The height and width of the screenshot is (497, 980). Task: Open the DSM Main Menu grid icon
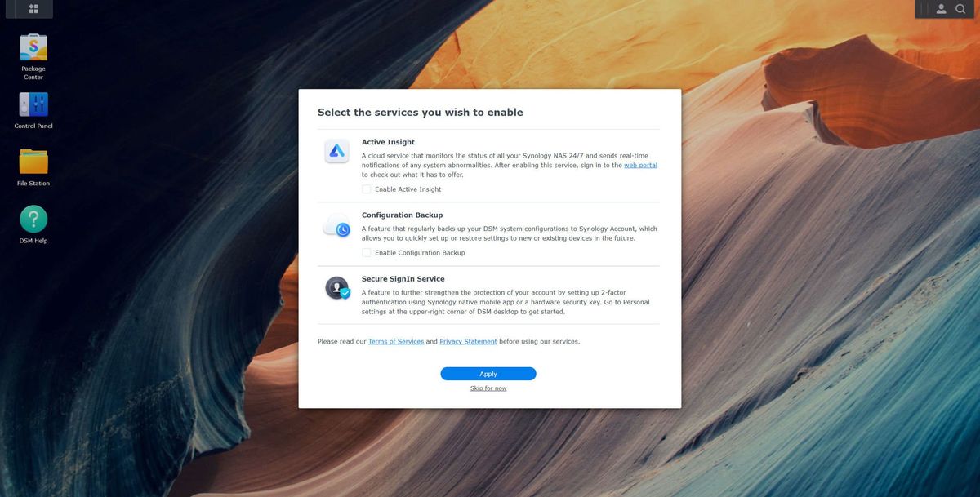pos(33,9)
